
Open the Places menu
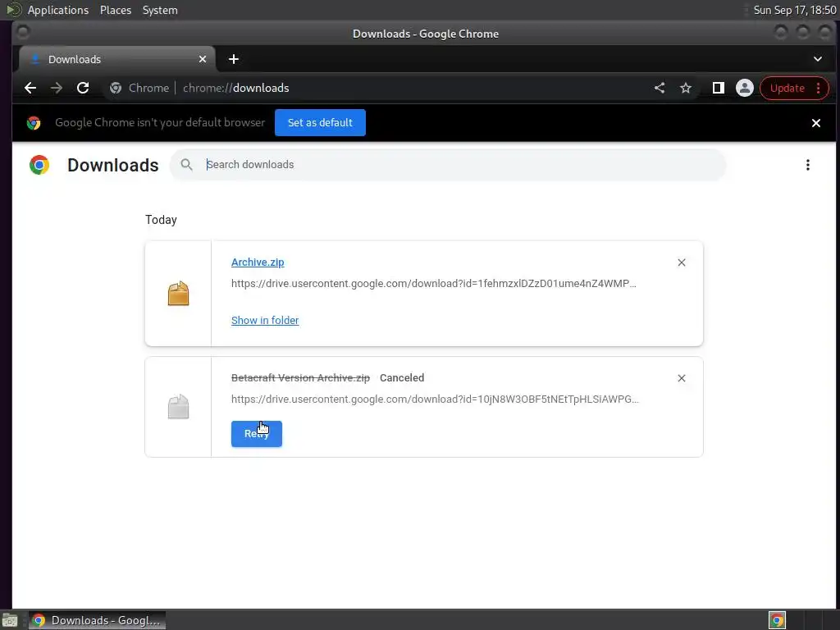[116, 10]
